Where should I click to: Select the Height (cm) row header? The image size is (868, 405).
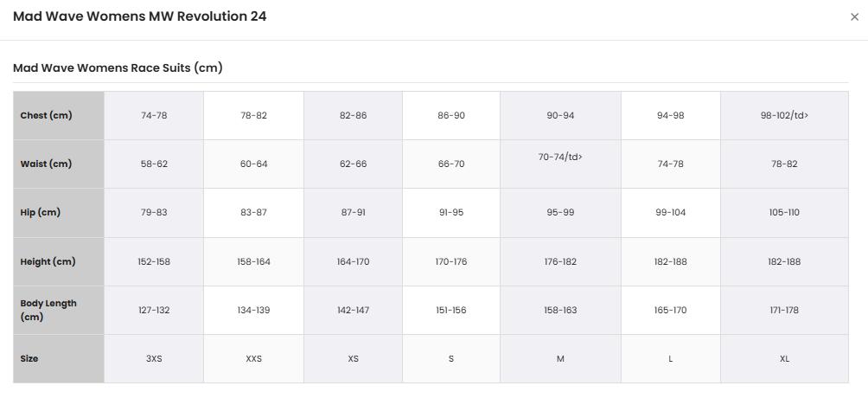[59, 261]
